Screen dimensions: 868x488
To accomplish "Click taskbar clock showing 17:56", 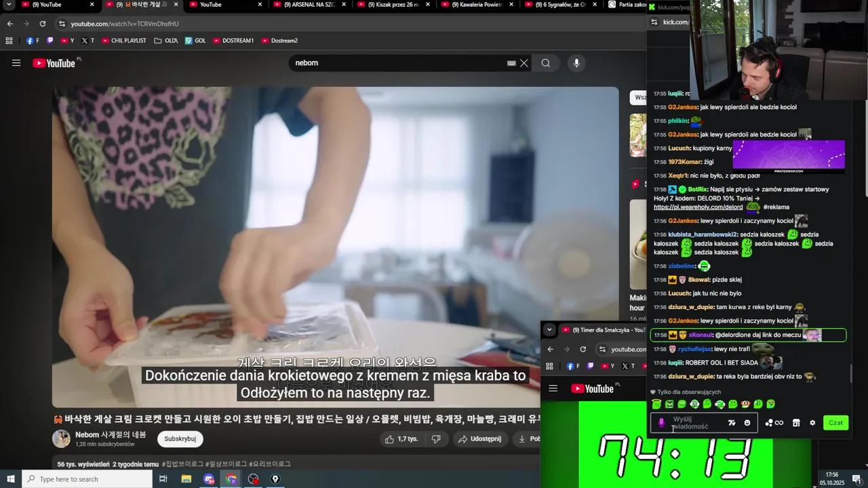I will [832, 479].
